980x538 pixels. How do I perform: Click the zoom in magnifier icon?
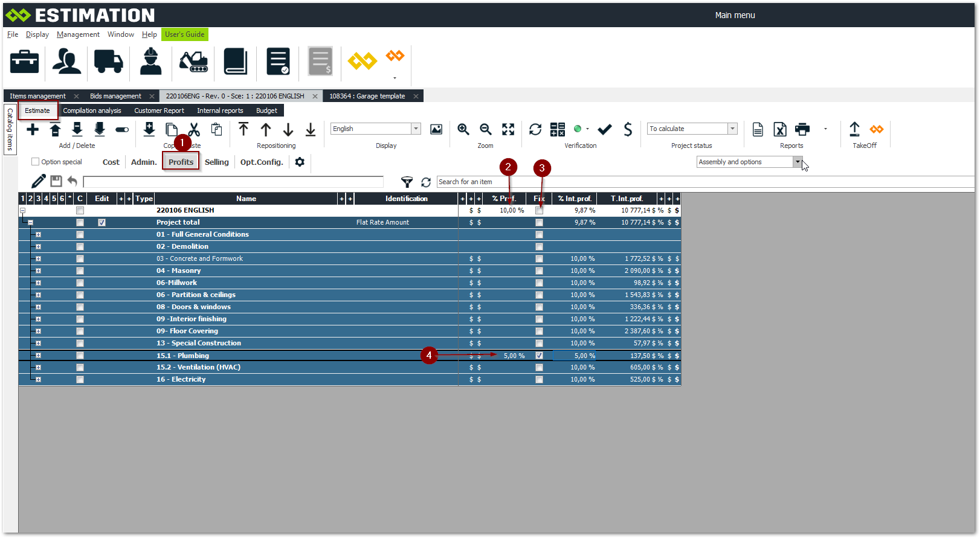[463, 129]
